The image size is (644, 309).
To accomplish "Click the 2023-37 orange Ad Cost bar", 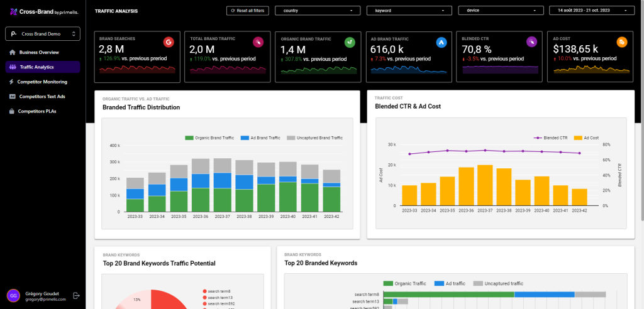I will click(485, 186).
